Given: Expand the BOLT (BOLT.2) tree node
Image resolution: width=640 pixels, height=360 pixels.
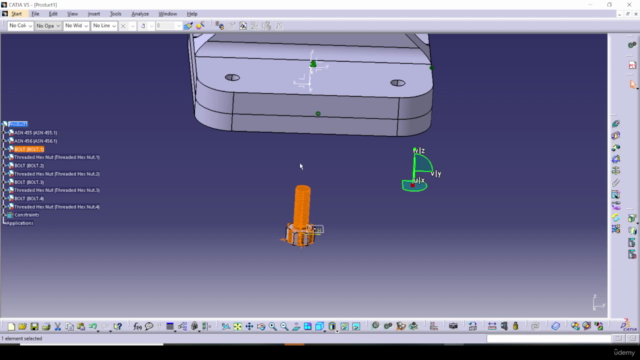Looking at the screenshot, I should coord(5,166).
